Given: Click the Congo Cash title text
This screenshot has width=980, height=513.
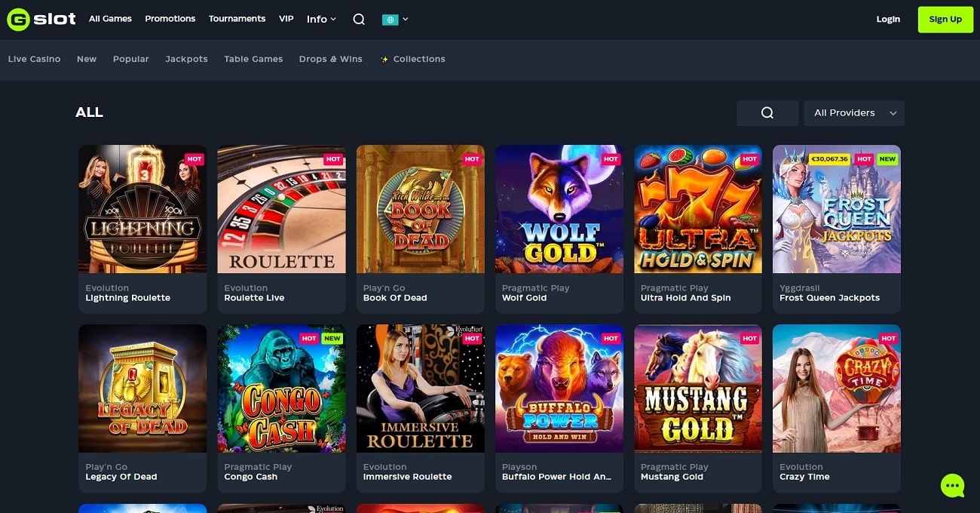Looking at the screenshot, I should tap(251, 477).
